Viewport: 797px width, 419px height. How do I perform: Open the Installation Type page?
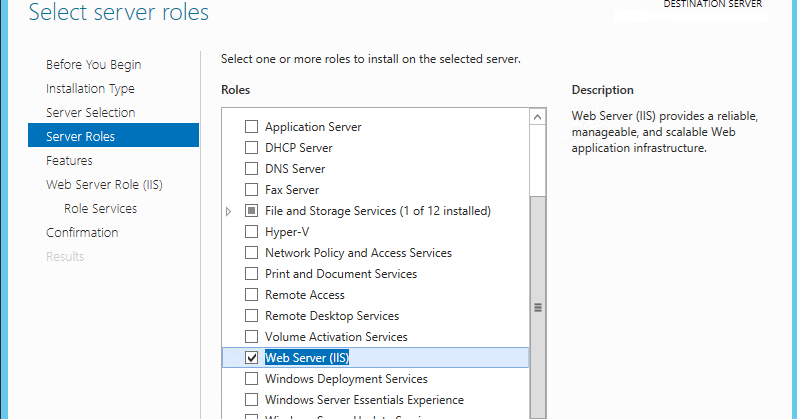pyautogui.click(x=90, y=89)
